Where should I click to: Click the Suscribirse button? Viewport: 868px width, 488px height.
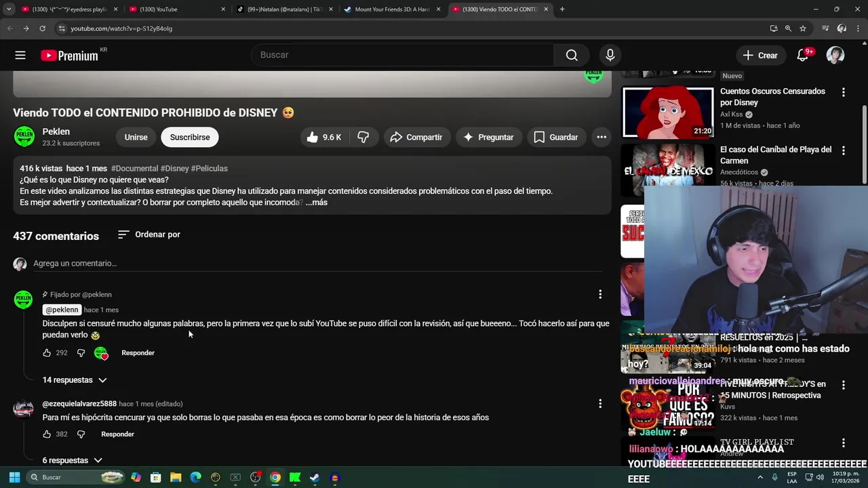click(x=190, y=137)
